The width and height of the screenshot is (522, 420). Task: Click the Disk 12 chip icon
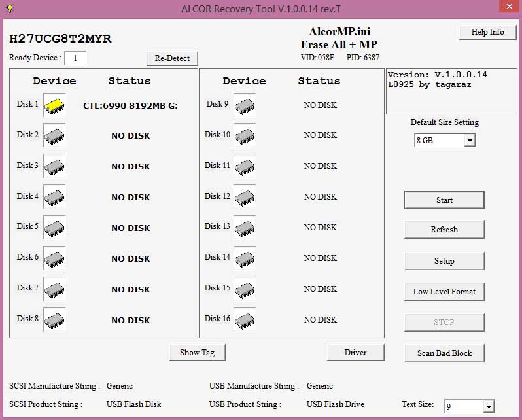pyautogui.click(x=245, y=197)
